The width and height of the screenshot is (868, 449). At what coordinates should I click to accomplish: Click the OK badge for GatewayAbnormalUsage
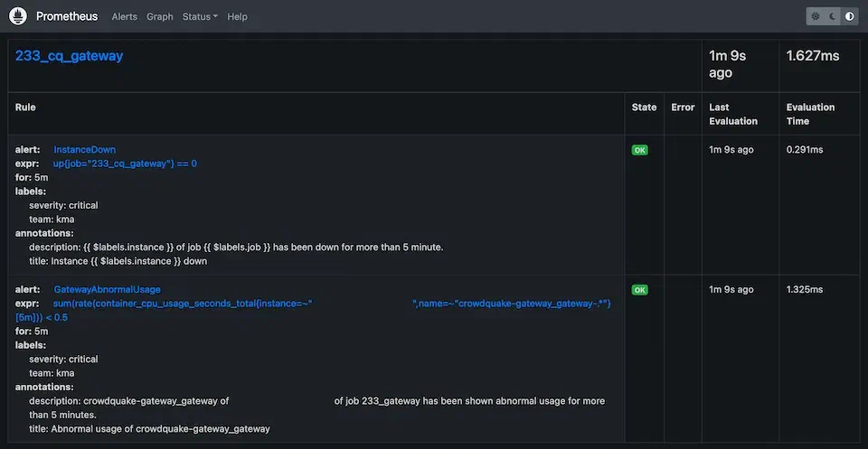coord(639,290)
